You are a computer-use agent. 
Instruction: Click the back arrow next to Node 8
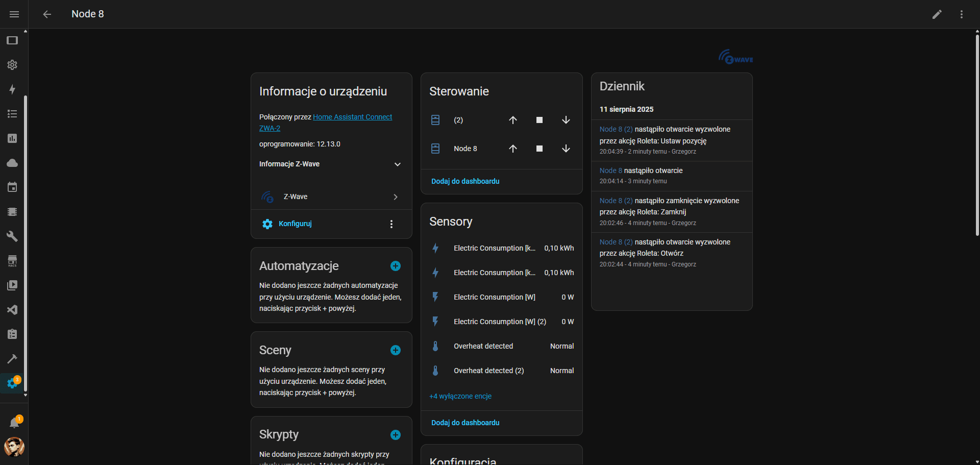pyautogui.click(x=47, y=14)
